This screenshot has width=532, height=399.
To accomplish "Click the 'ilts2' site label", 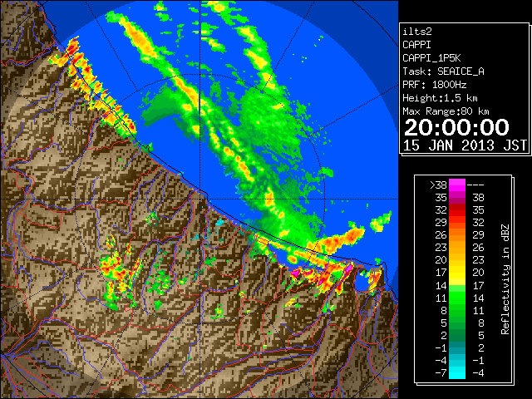I will 417,32.
